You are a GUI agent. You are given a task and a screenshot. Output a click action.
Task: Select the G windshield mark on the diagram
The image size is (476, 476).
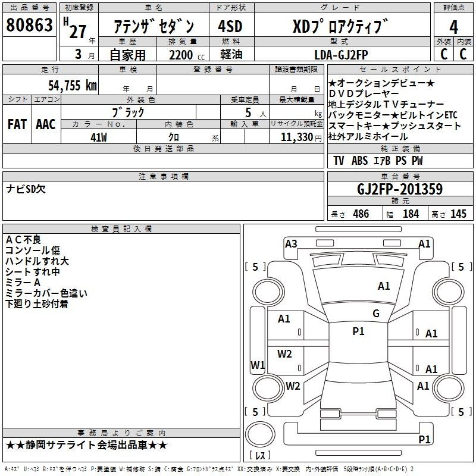pos(375,314)
